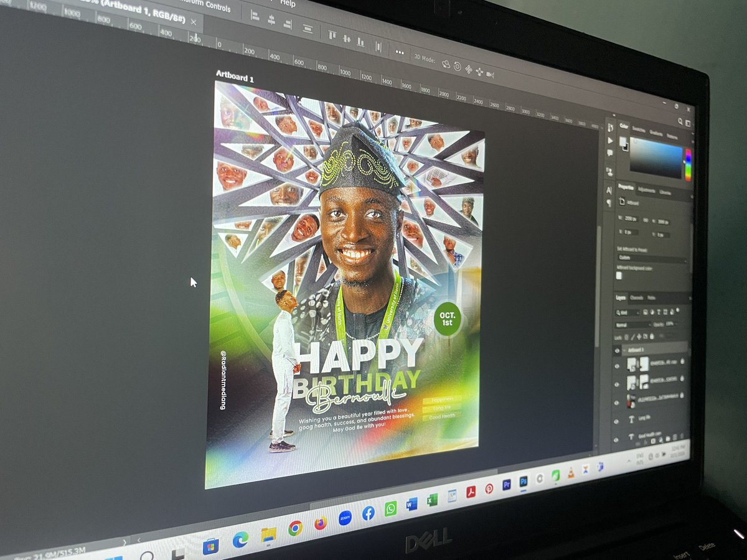Close the Artboard 1 document tab
Screen dimensions: 747x560
click(193, 21)
